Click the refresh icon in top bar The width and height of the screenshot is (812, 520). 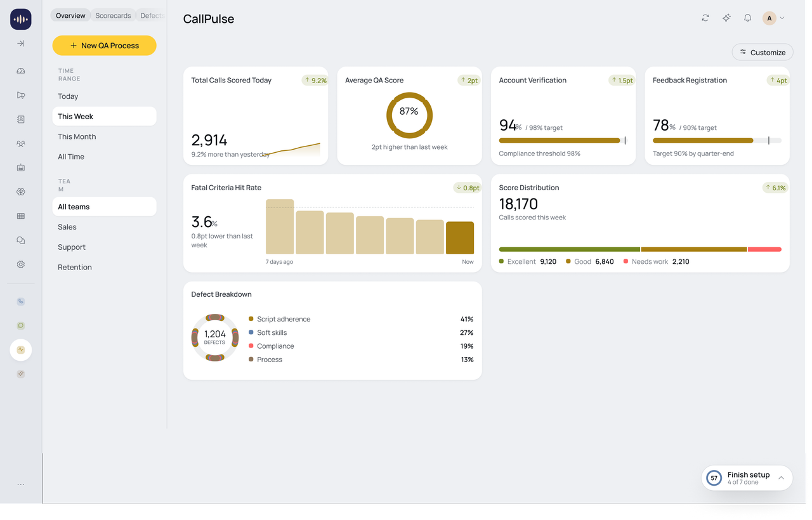point(705,18)
